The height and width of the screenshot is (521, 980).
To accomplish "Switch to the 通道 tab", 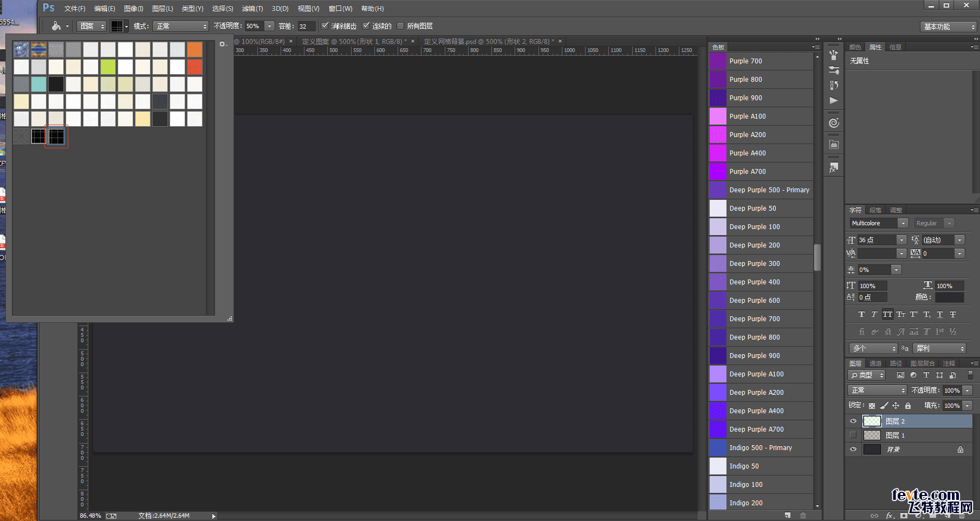I will click(875, 363).
